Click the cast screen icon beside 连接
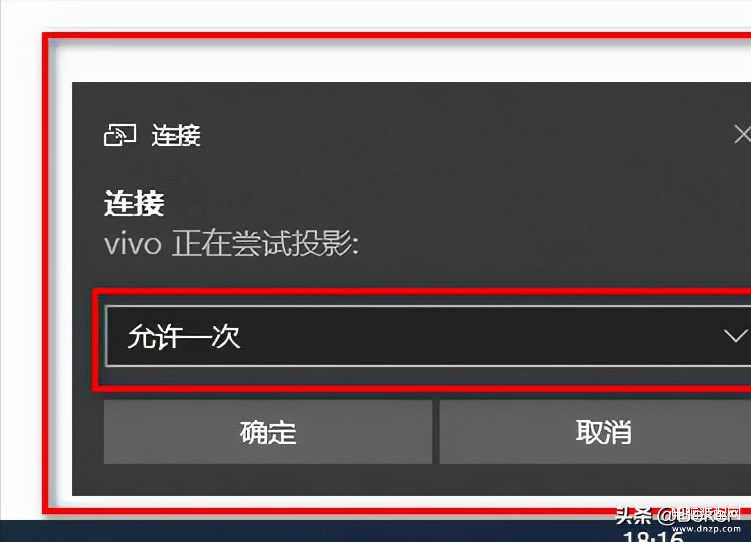The height and width of the screenshot is (542, 751). (x=120, y=135)
